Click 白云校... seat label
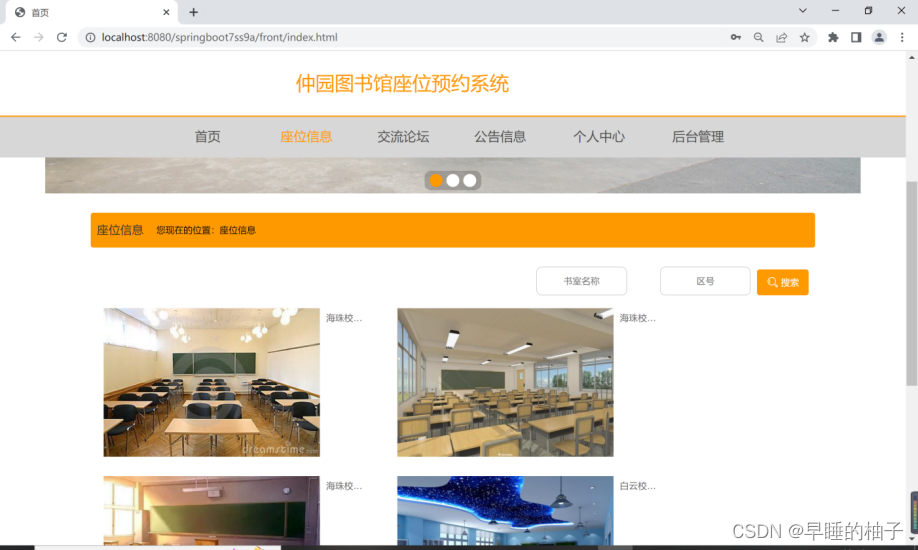The image size is (918, 550). pyautogui.click(x=638, y=486)
